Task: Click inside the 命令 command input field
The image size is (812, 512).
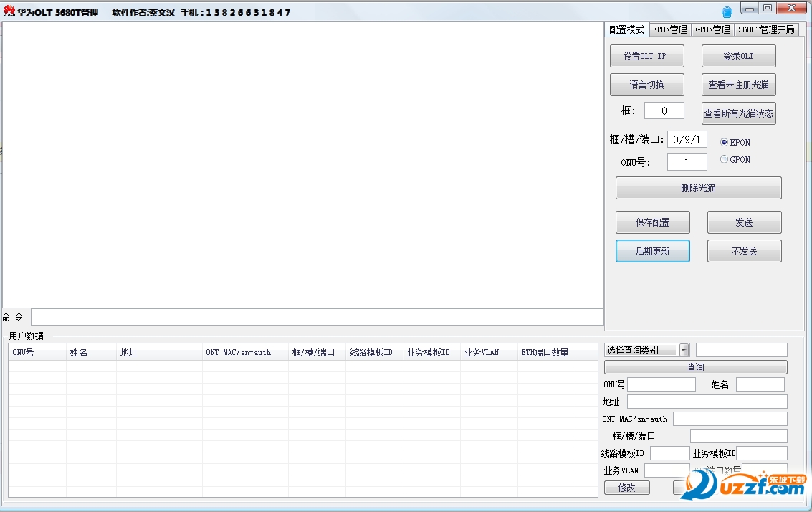Action: coord(315,316)
